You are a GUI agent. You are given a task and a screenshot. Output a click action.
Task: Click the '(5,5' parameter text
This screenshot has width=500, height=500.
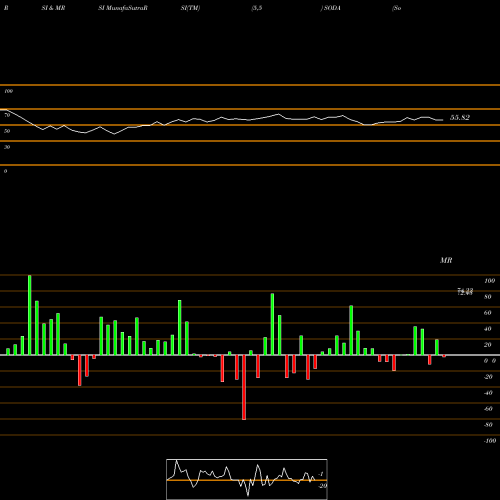tap(257, 8)
